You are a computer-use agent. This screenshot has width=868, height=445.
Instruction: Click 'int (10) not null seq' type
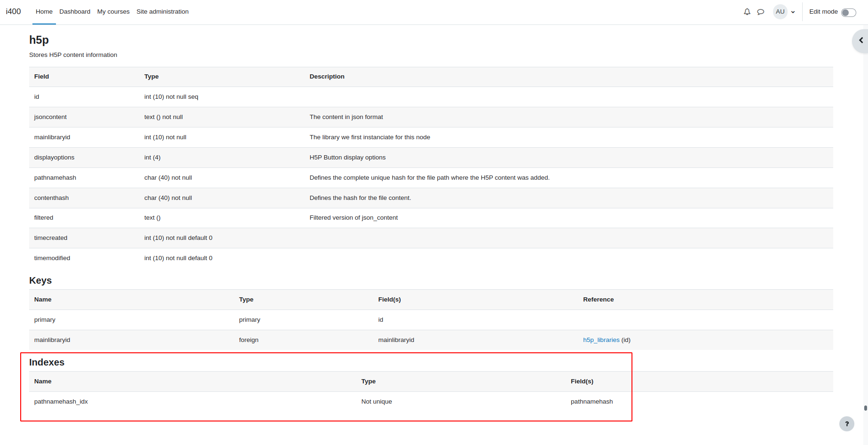click(171, 97)
